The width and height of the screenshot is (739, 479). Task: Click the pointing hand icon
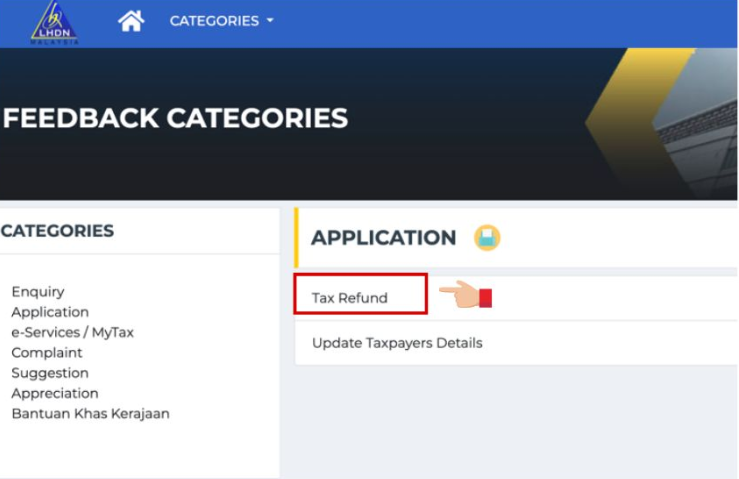click(466, 296)
